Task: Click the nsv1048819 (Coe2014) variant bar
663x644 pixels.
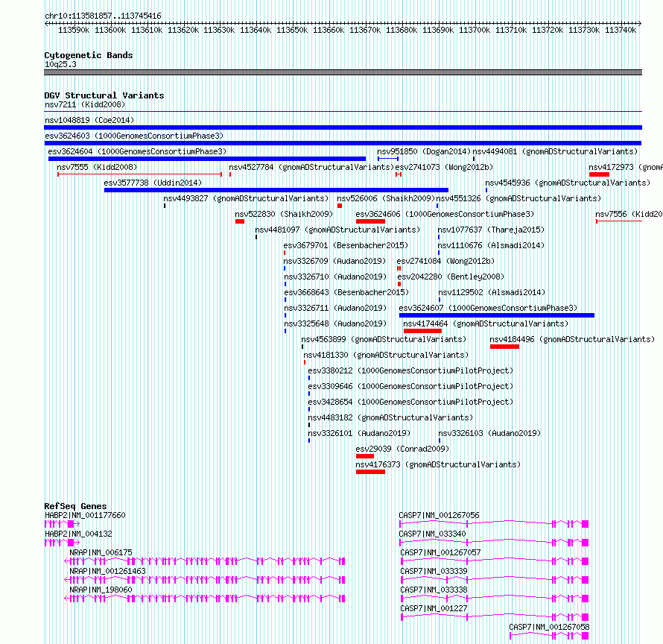Action: (x=343, y=127)
